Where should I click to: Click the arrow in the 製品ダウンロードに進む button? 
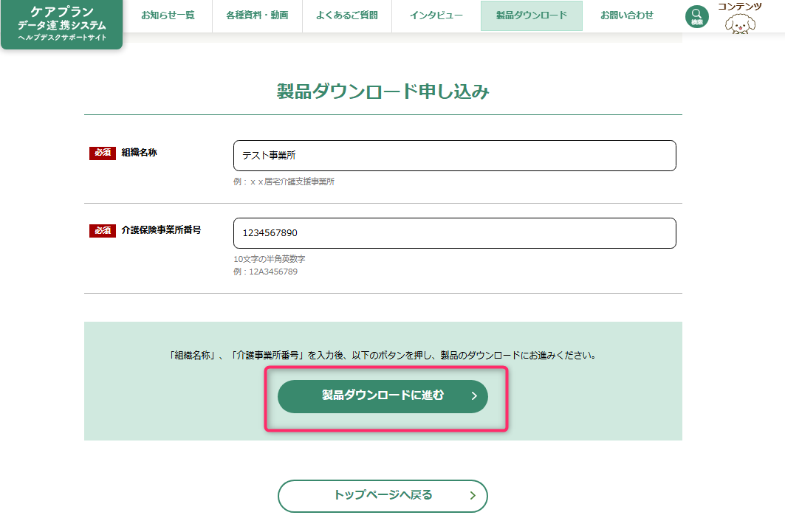tap(474, 396)
